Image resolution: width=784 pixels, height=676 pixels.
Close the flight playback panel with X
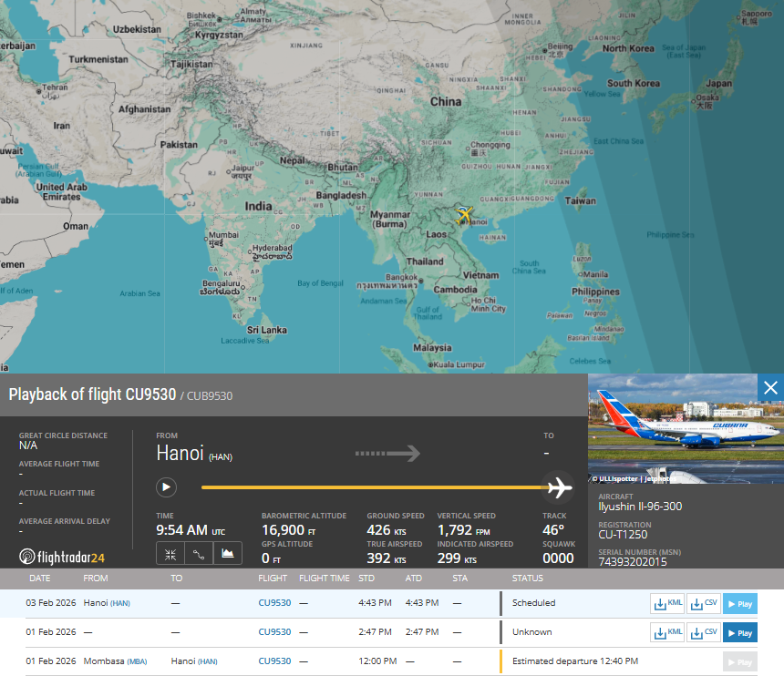pos(770,387)
